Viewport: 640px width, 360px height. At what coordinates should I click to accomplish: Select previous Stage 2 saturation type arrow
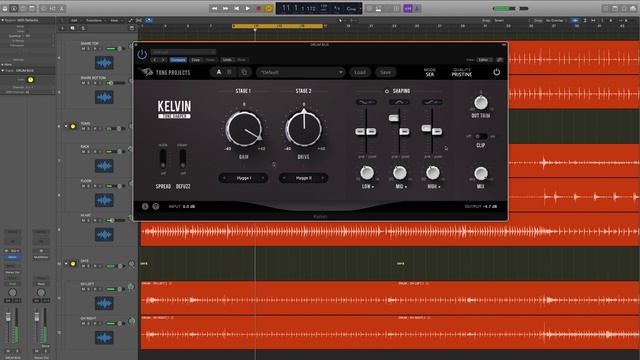click(284, 178)
